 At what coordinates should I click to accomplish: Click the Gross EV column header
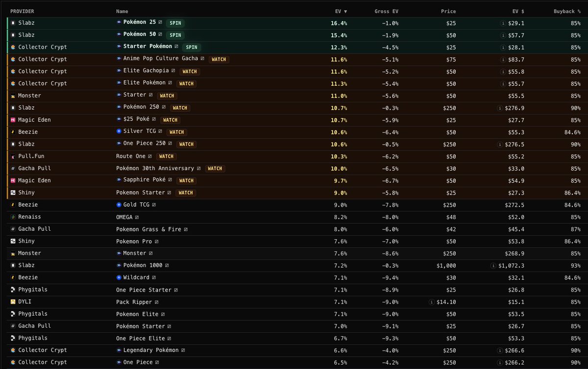coord(386,11)
